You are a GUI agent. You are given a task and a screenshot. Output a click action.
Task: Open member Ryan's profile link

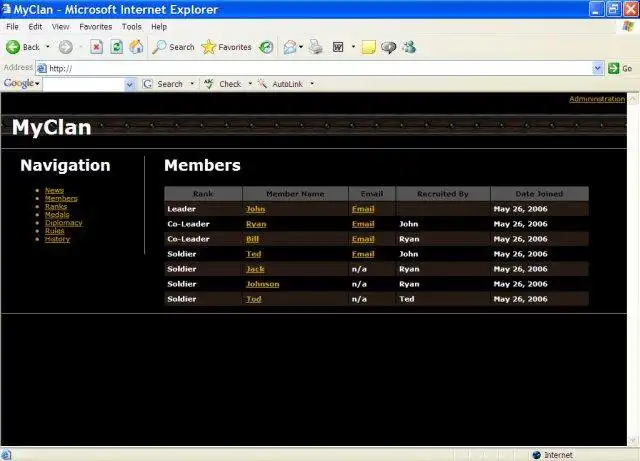pyautogui.click(x=256, y=224)
